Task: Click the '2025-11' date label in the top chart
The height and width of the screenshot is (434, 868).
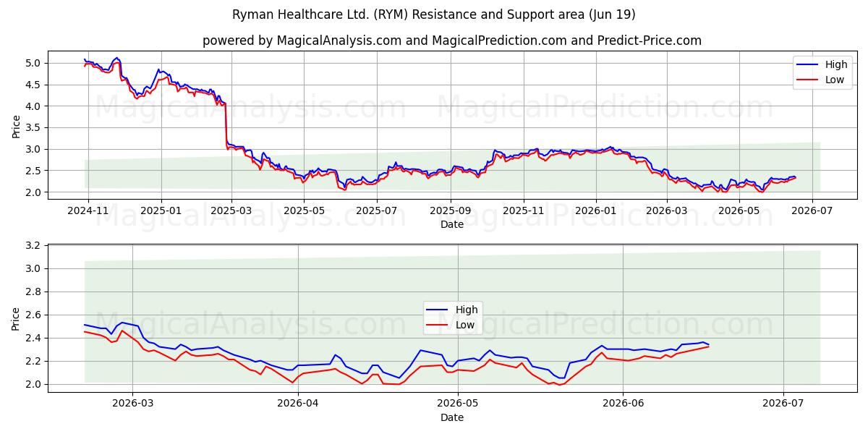Action: click(x=524, y=211)
